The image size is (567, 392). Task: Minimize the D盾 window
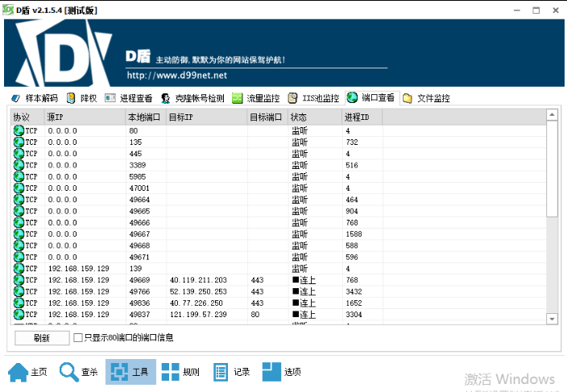pos(517,10)
